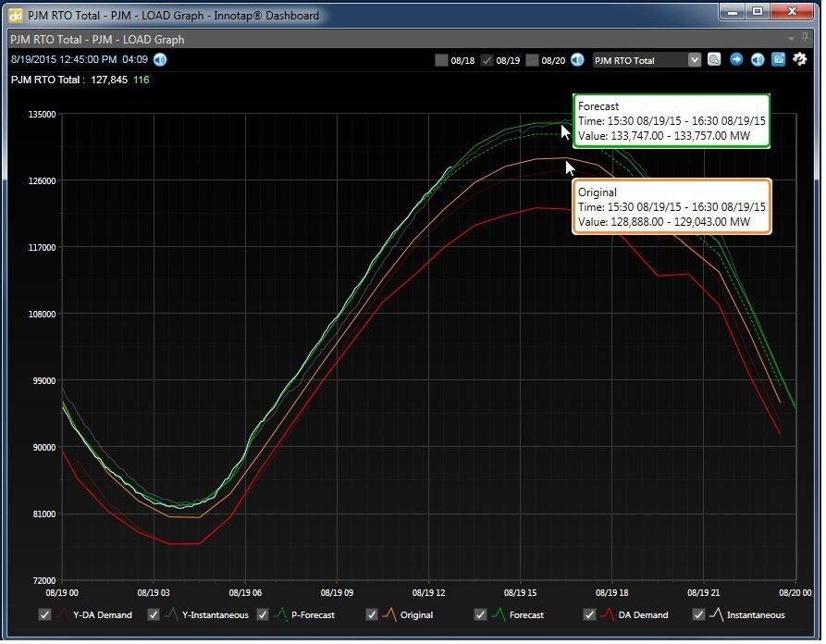Image resolution: width=826 pixels, height=644 pixels.
Task: Click the '08/19 03' x-axis label
Action: (154, 593)
